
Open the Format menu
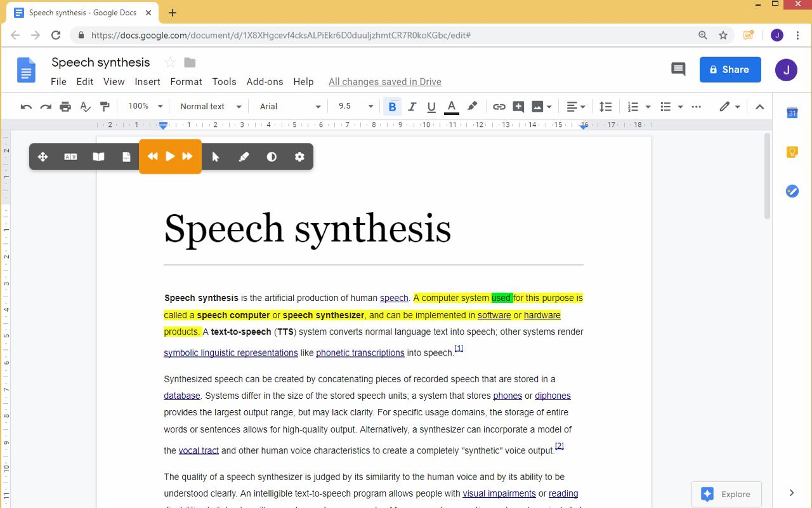[186, 81]
